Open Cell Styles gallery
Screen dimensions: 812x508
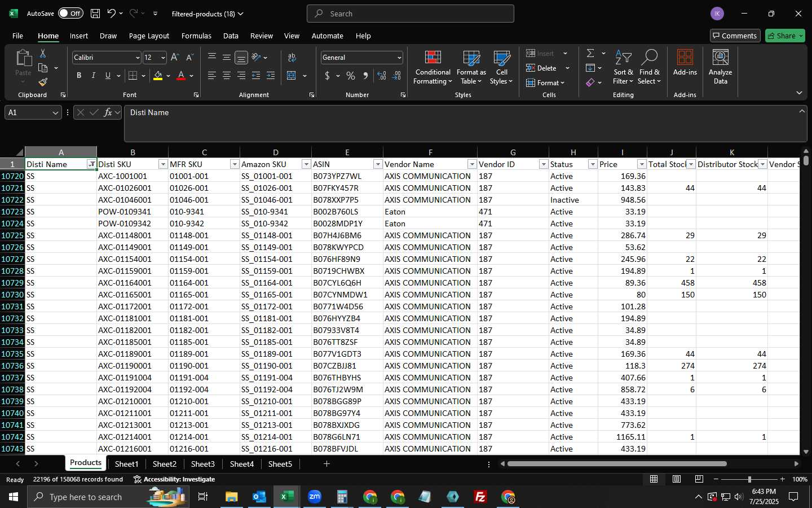tap(501, 68)
